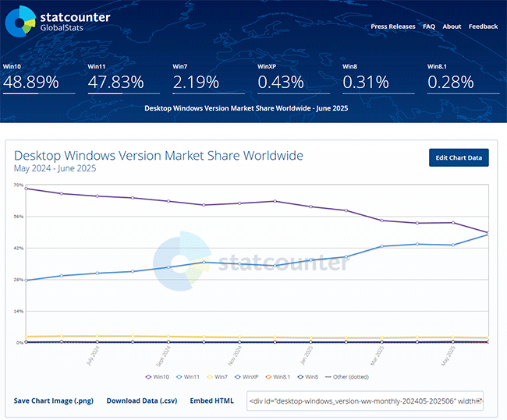Save Chart Image as png
The width and height of the screenshot is (507, 420).
53,401
